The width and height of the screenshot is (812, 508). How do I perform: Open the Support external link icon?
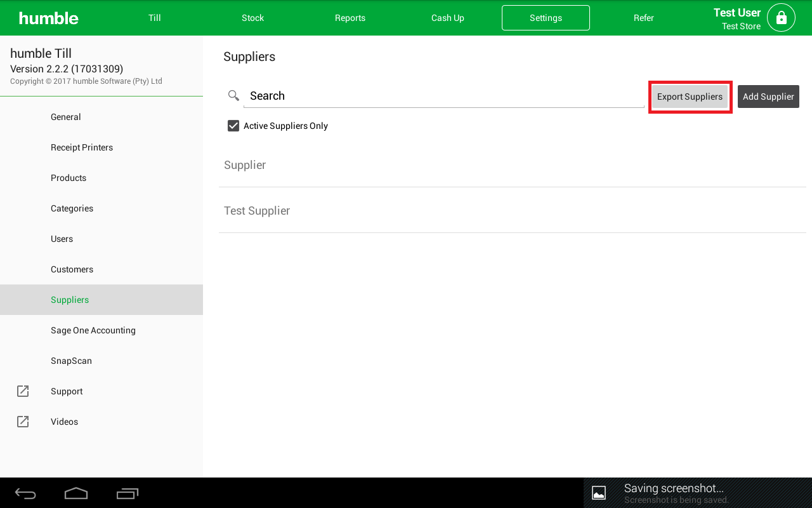[x=23, y=391]
